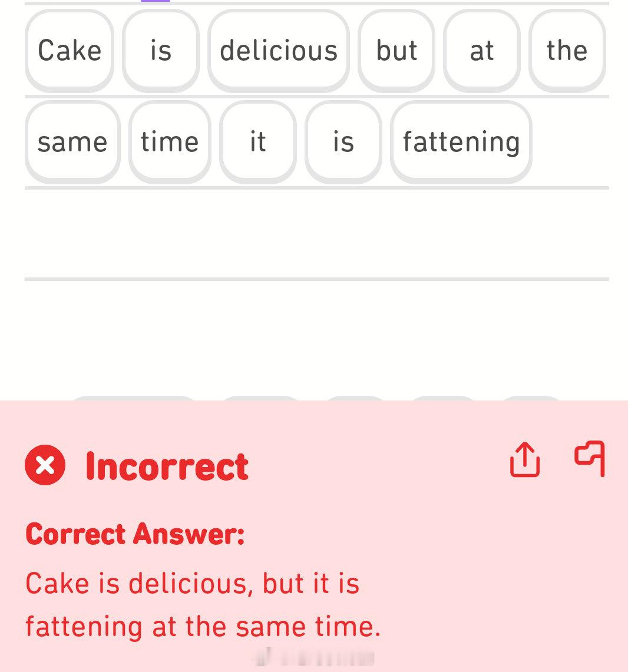Remove the "but" word tile
The image size is (628, 672).
[x=396, y=51]
